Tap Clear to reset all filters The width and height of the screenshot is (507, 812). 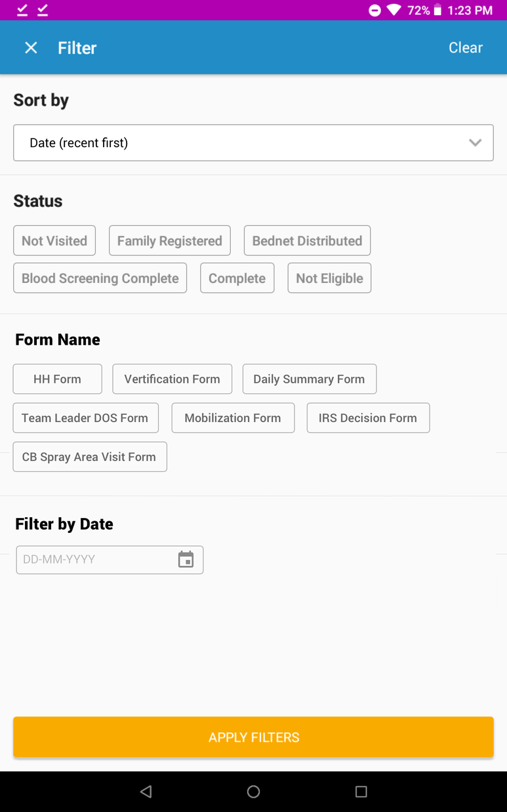[466, 47]
